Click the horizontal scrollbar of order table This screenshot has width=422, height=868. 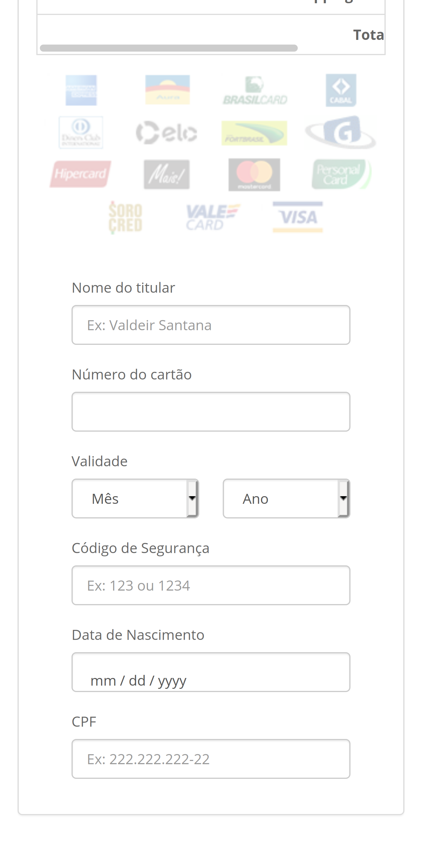click(x=169, y=48)
